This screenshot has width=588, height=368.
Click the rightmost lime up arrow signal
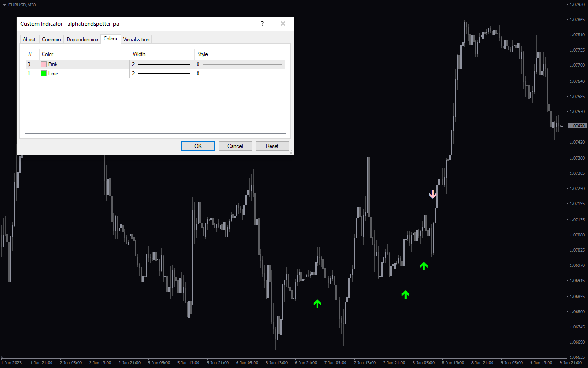tap(424, 266)
